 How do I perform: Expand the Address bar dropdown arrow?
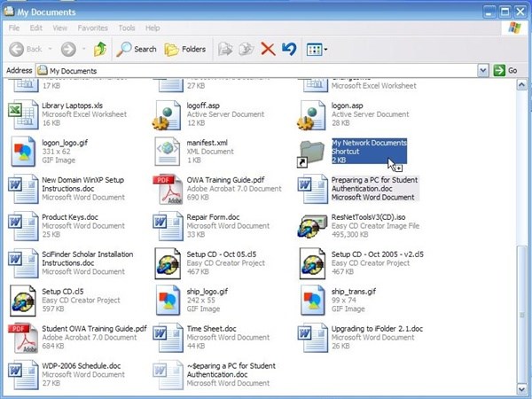483,70
